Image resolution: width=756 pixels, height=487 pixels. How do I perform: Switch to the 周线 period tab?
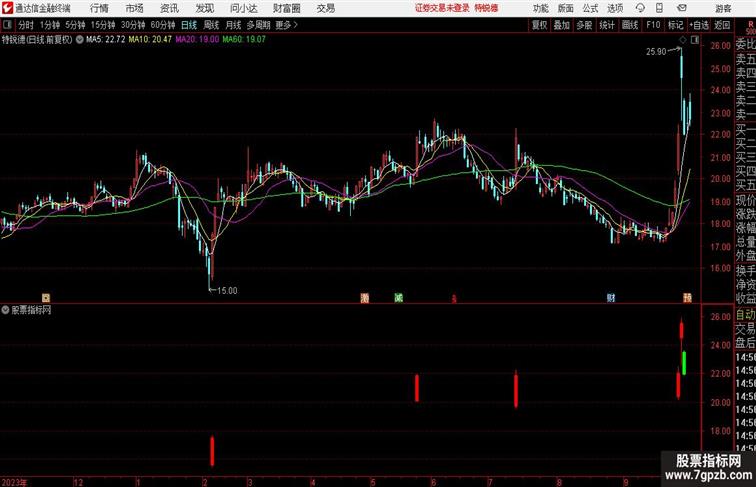click(x=211, y=25)
